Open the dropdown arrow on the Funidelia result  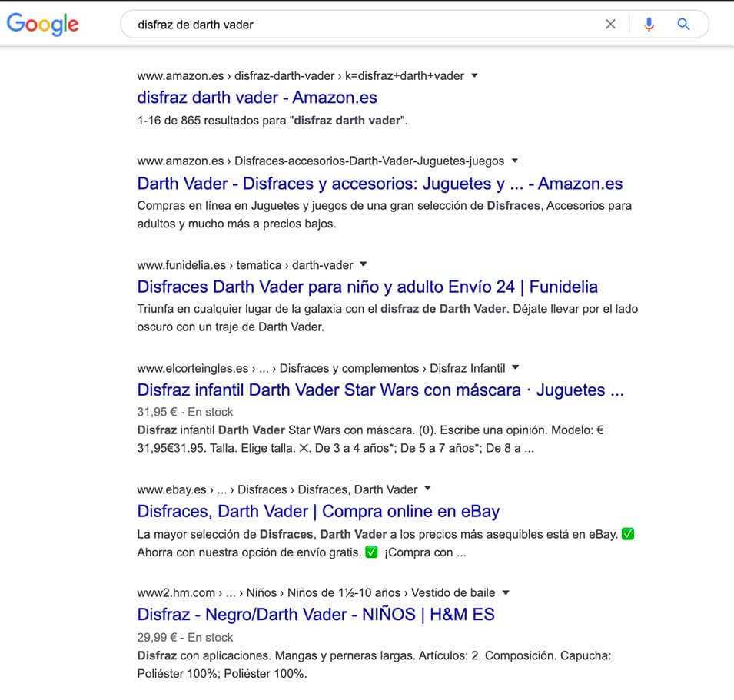tap(361, 264)
